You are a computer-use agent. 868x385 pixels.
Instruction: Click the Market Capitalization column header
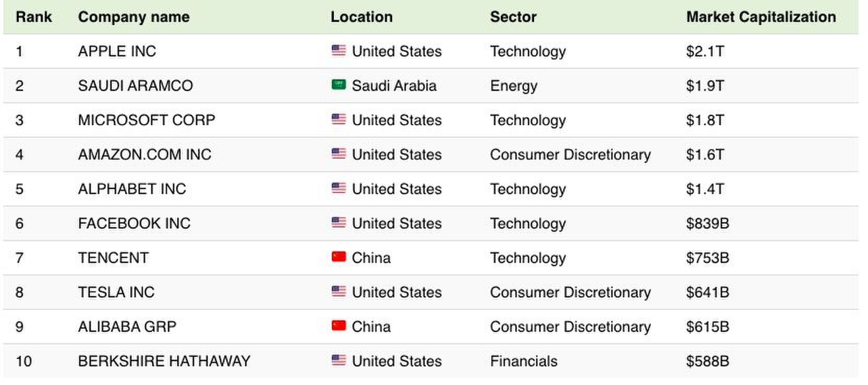(761, 17)
